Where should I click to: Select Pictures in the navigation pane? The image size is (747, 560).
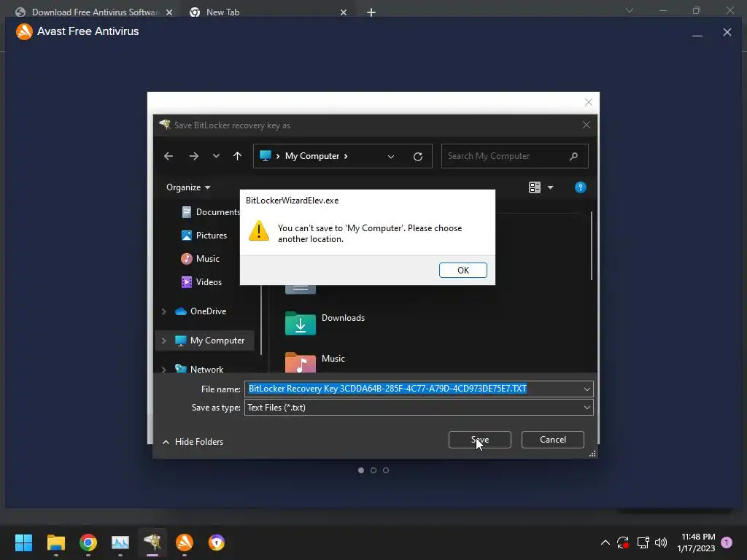[x=204, y=236]
